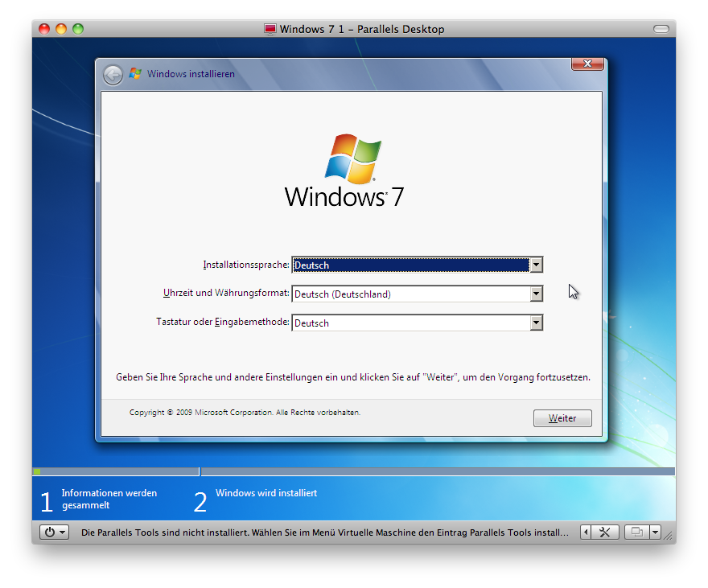Expand the dropdown arrow next to the power button

[x=63, y=532]
